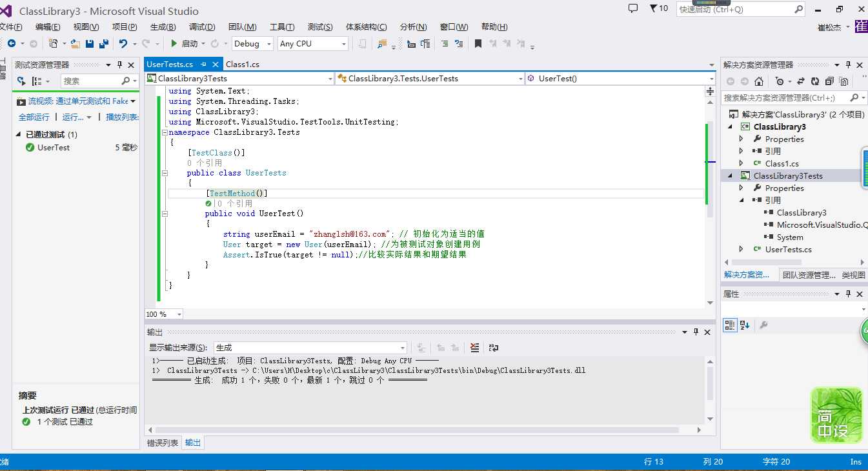Toggle auto-hide pin on Solution Explorer
This screenshot has width=868, height=471.
[x=849, y=65]
